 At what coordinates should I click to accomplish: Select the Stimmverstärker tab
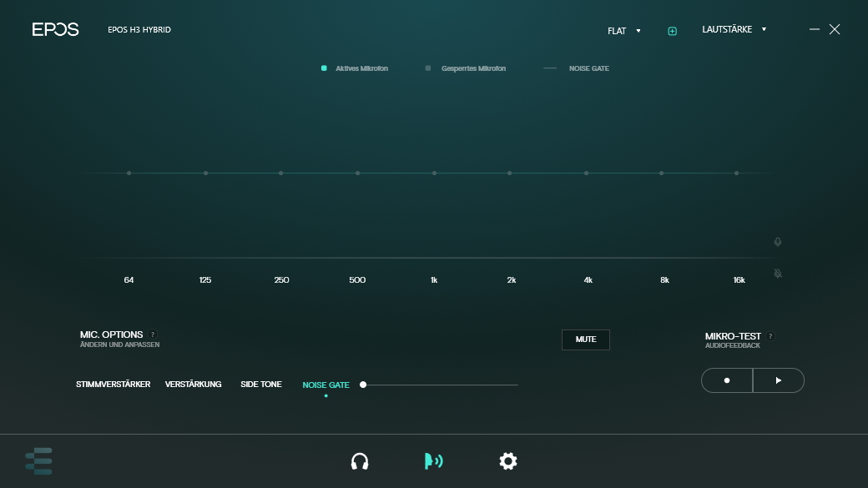point(113,385)
